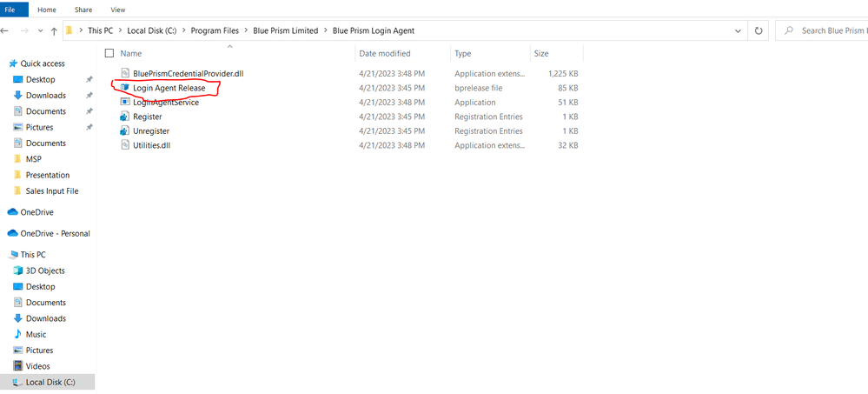This screenshot has height=394, width=868.
Task: Select the Utilities.dll file icon
Action: tap(125, 145)
